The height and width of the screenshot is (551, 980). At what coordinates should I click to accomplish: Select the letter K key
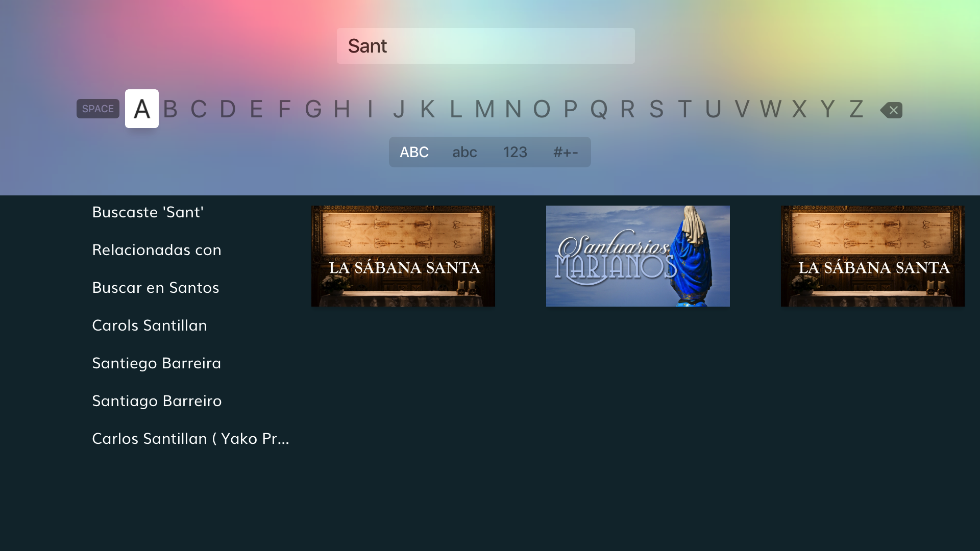click(x=428, y=109)
